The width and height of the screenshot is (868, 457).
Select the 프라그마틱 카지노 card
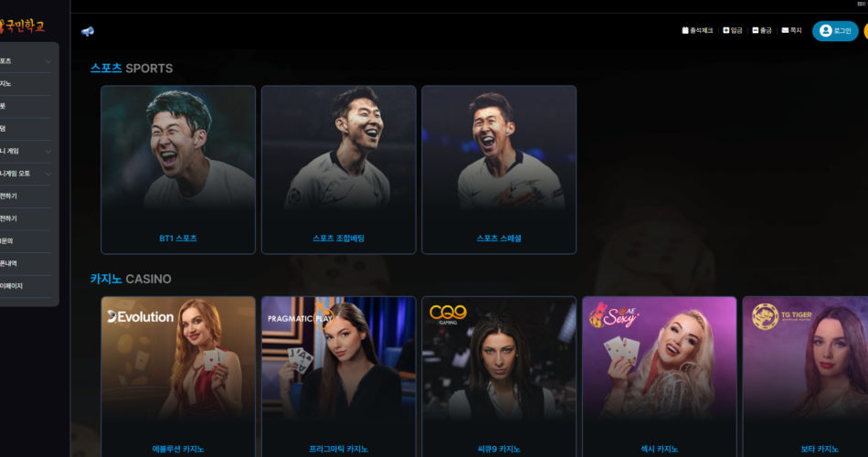click(339, 377)
